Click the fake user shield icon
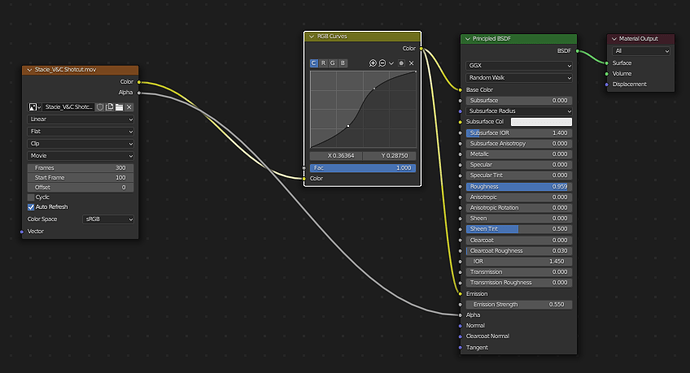This screenshot has width=690, height=373. 100,107
